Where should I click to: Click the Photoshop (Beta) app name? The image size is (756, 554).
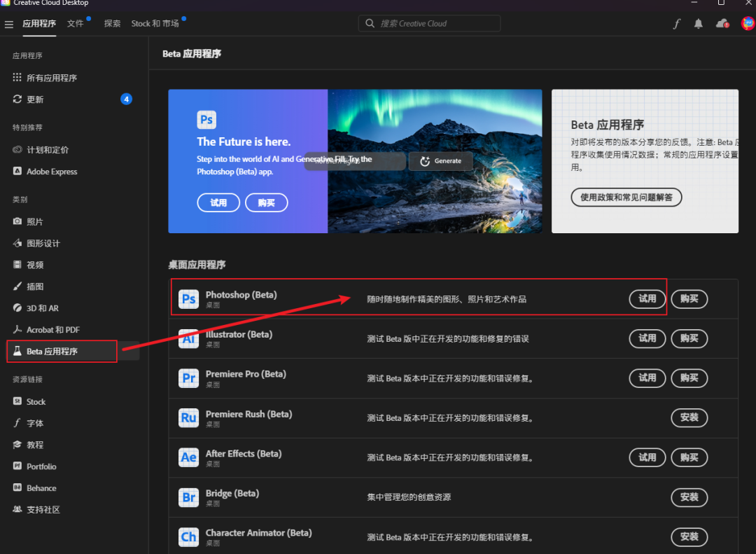(x=241, y=295)
